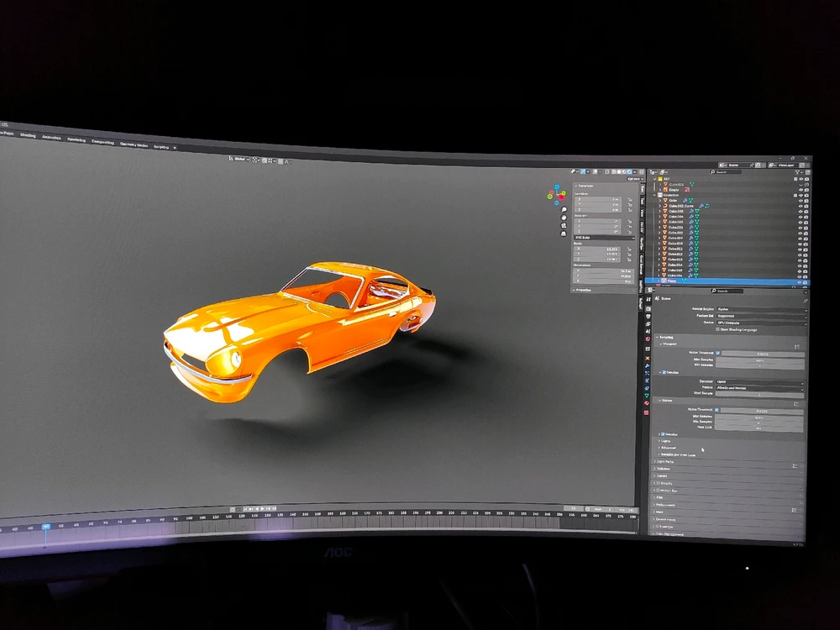Toggle the camera view icon in viewport
Viewport: 840px width, 630px height.
tap(564, 227)
